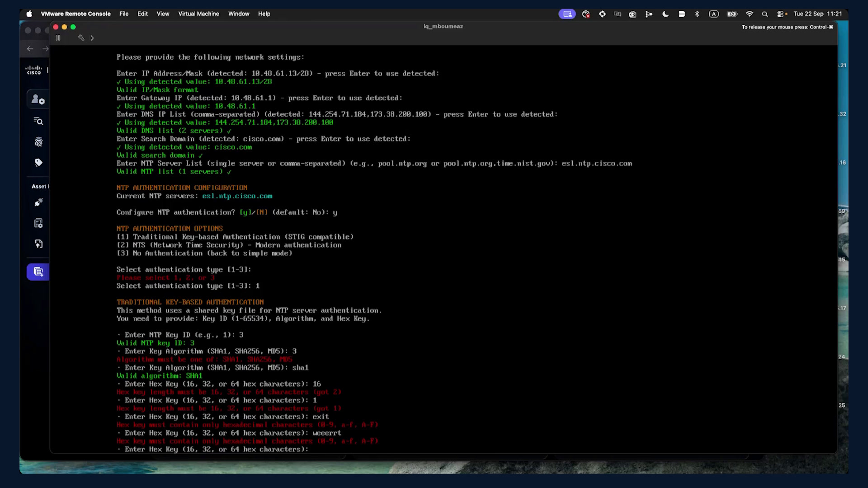This screenshot has width=868, height=488.
Task: Open the Window menu
Action: point(239,14)
